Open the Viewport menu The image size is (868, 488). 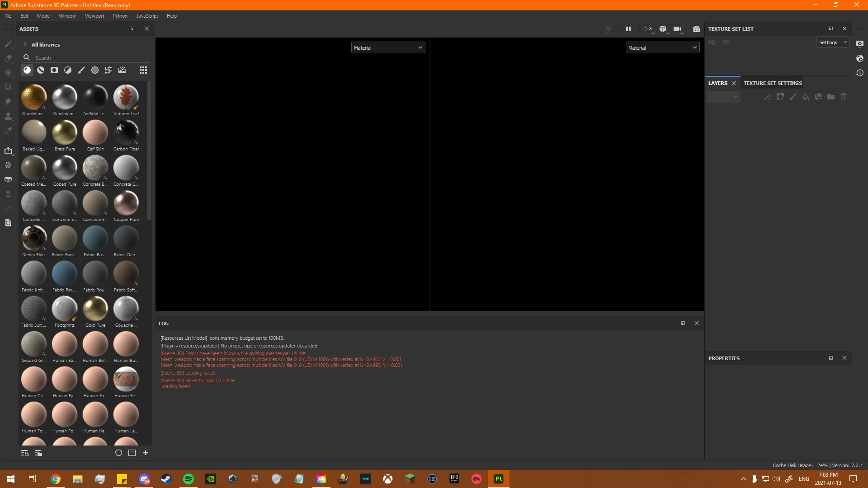[94, 16]
